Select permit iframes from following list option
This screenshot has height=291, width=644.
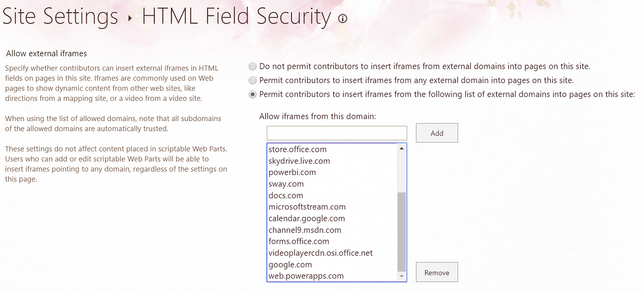pos(252,94)
